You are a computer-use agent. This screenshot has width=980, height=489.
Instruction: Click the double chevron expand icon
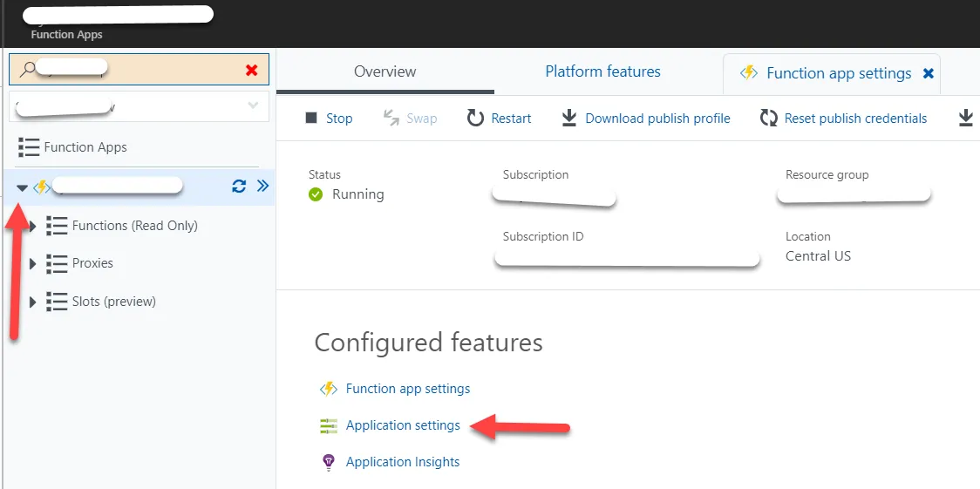262,186
